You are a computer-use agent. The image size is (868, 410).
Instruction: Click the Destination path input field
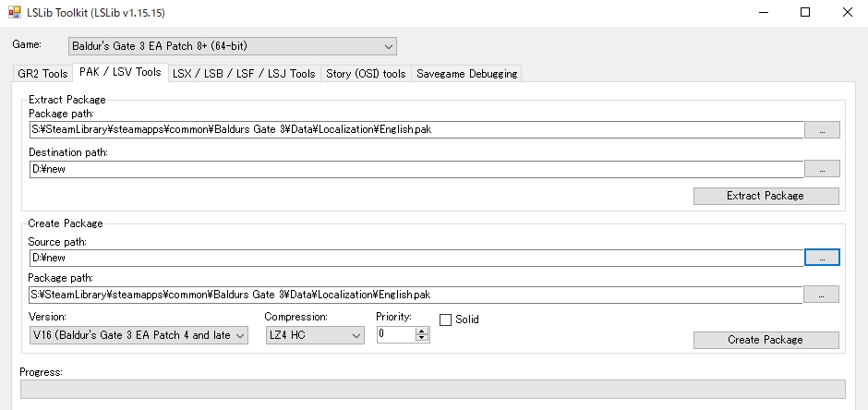(x=416, y=169)
